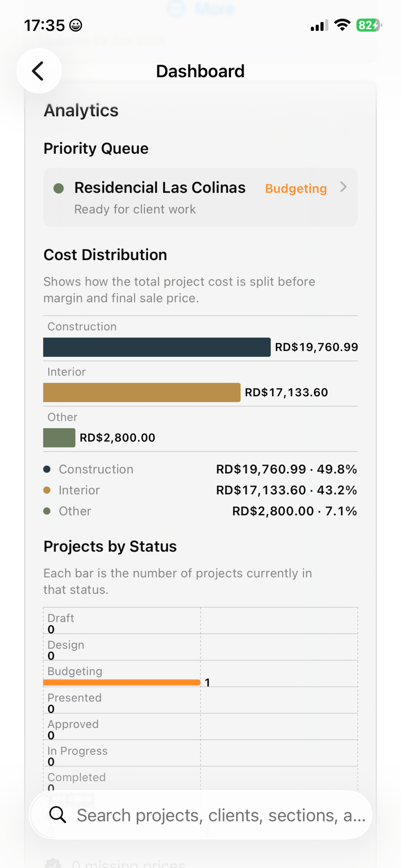Tap the smiley face status icon
401x868 pixels.
pyautogui.click(x=75, y=25)
